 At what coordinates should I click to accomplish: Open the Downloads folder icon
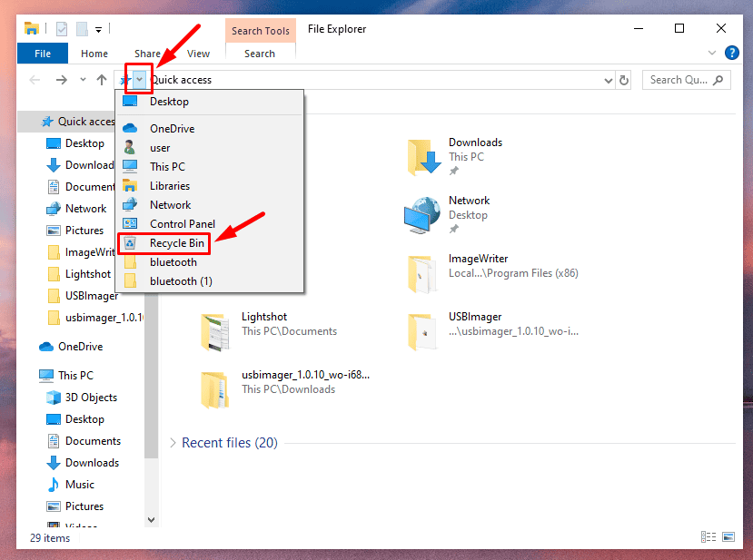[x=423, y=156]
